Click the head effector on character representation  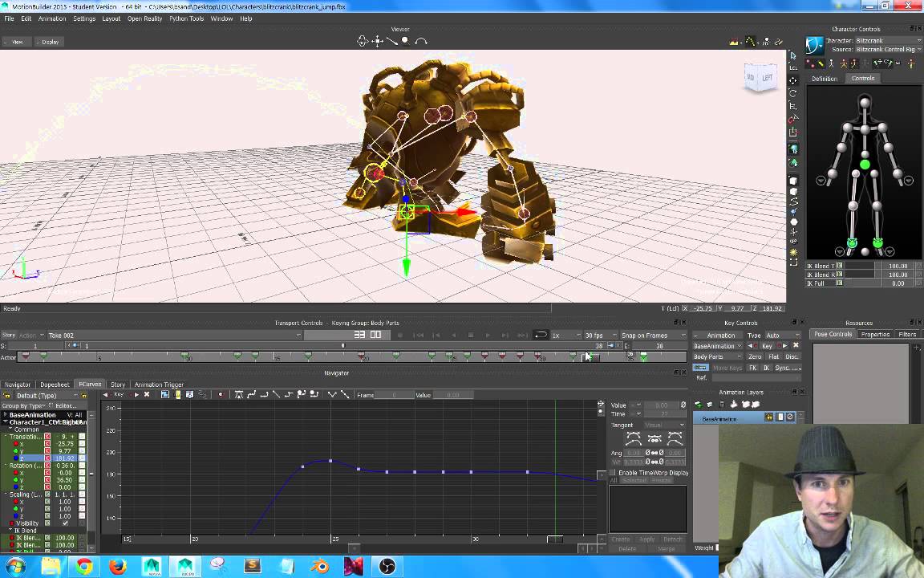(x=865, y=103)
